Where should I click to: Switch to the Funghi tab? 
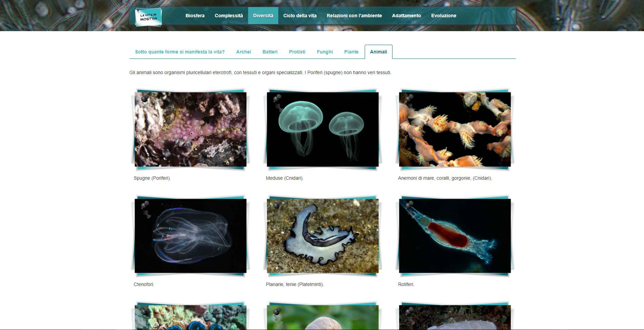pos(325,52)
